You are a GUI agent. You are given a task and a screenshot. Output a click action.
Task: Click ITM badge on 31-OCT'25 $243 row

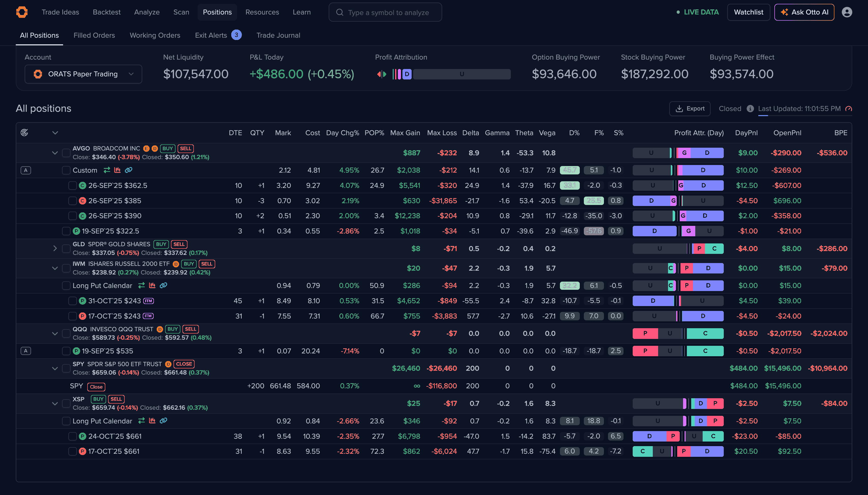[x=148, y=301]
